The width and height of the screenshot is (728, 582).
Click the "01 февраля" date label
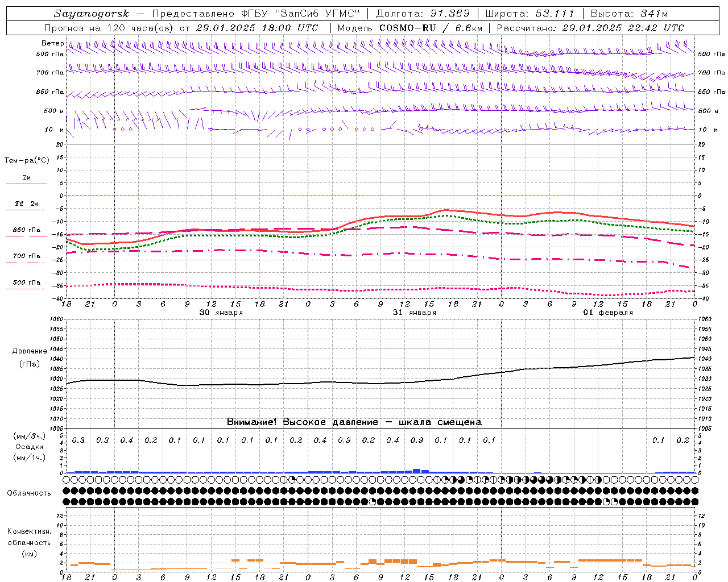pos(608,313)
